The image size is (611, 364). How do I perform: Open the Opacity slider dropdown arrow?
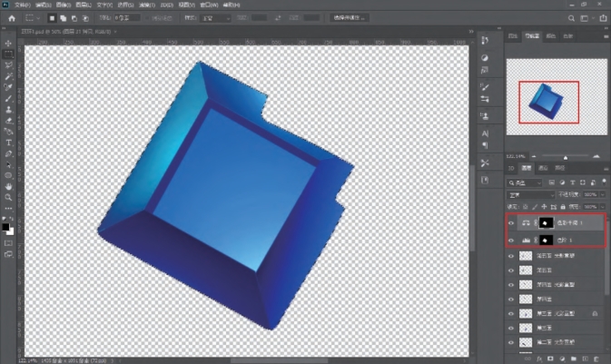tap(603, 194)
